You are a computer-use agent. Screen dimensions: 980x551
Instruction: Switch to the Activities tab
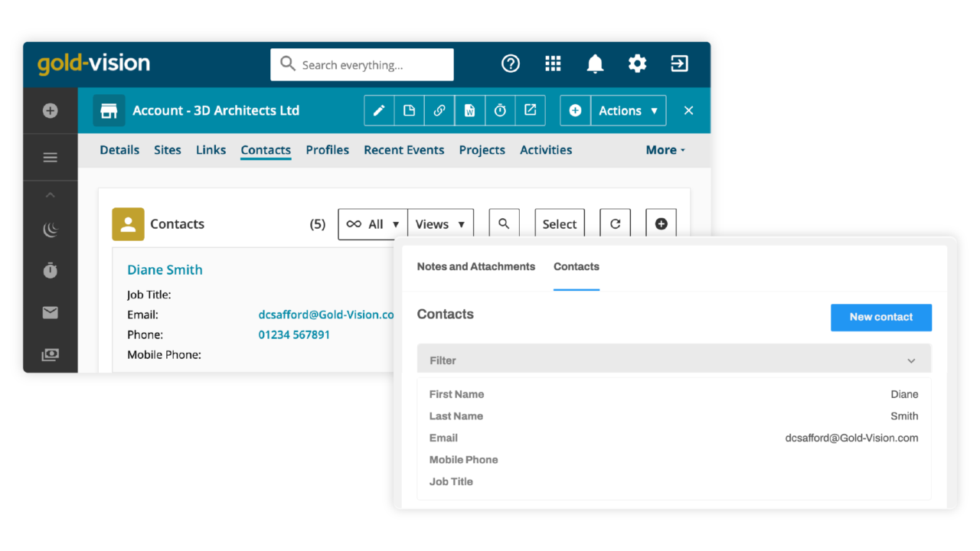546,150
